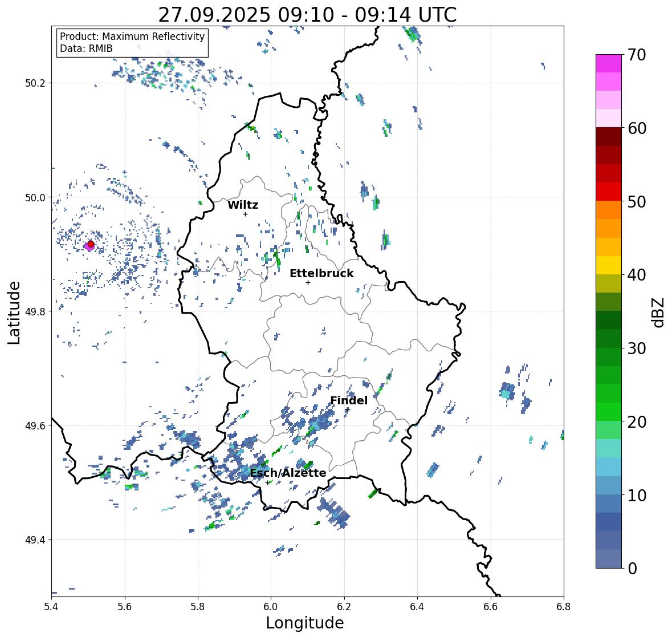Click the Wiltz label
The width and height of the screenshot is (672, 637).
[243, 205]
